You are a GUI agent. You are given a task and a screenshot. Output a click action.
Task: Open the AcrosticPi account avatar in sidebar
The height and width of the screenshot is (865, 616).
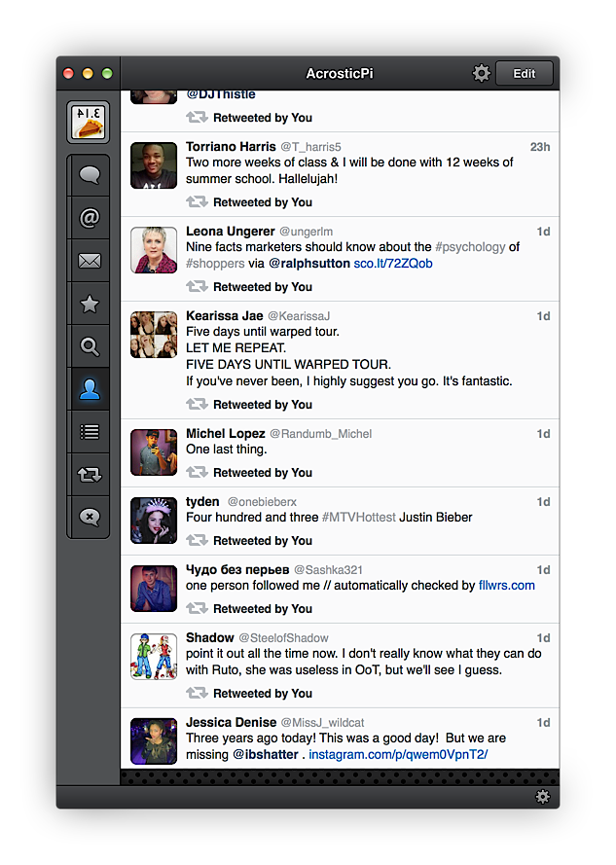click(x=89, y=123)
